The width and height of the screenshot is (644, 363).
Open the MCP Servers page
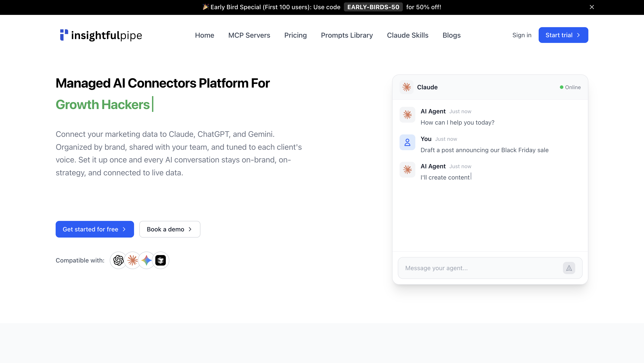click(249, 35)
